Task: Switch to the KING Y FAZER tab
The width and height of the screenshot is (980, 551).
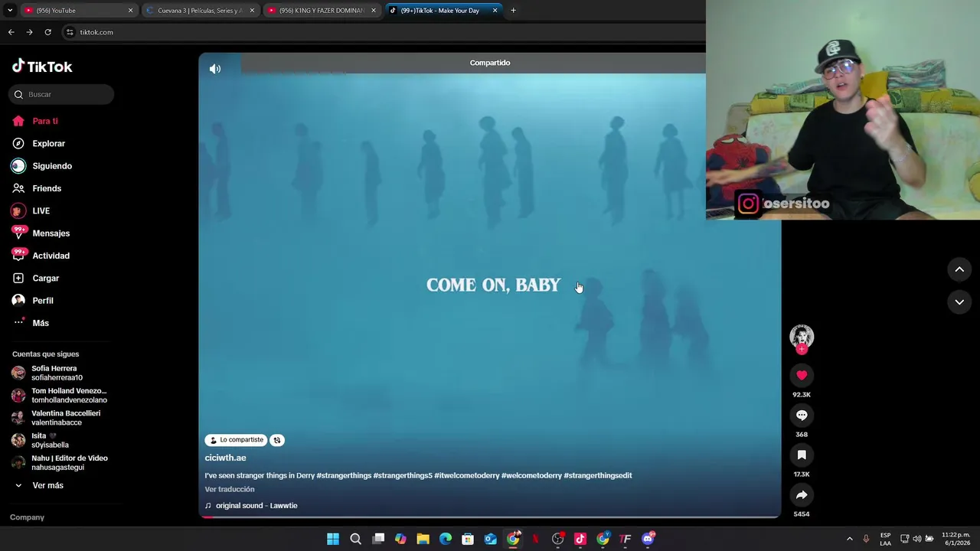Action: point(322,11)
